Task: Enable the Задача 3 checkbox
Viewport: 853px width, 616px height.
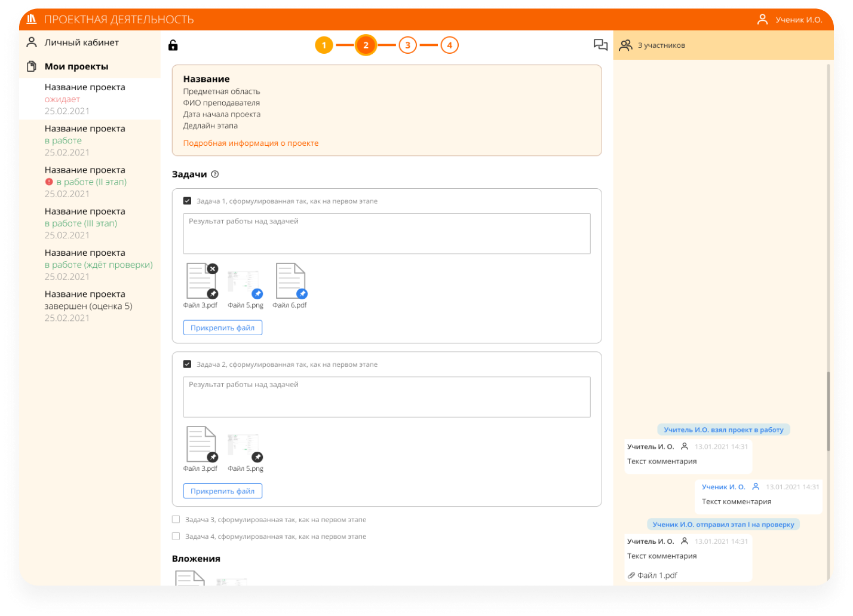Action: pyautogui.click(x=176, y=520)
